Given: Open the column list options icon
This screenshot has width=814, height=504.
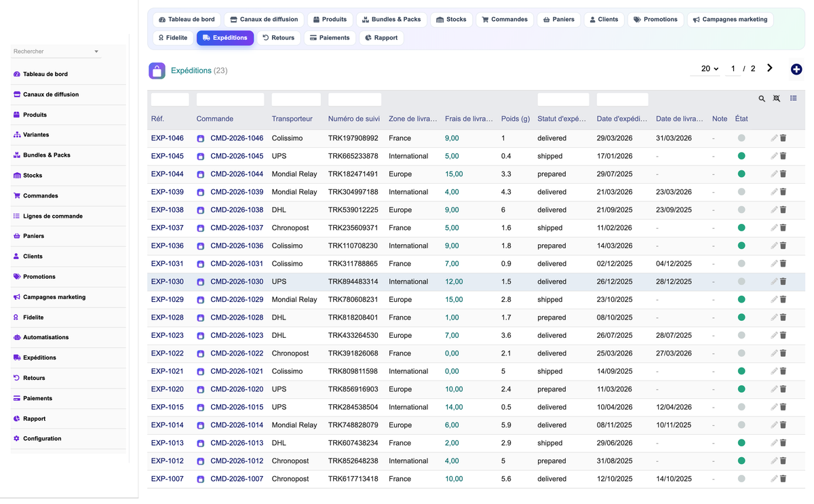Looking at the screenshot, I should [794, 99].
